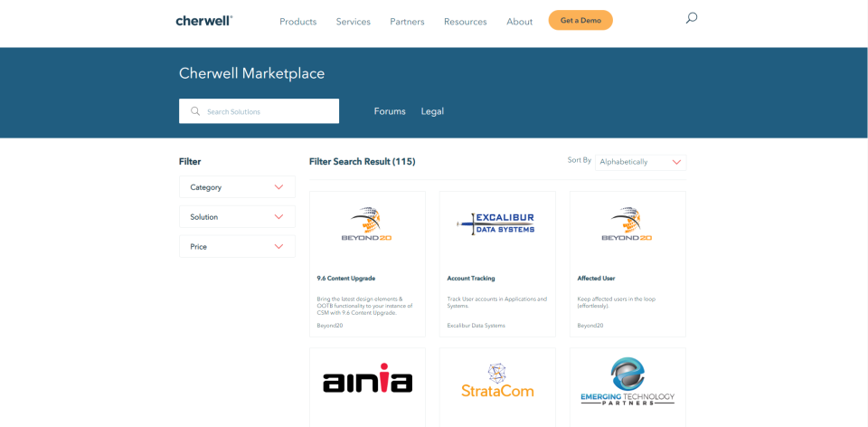The height and width of the screenshot is (427, 868).
Task: Open the Affected User title
Action: tap(596, 279)
